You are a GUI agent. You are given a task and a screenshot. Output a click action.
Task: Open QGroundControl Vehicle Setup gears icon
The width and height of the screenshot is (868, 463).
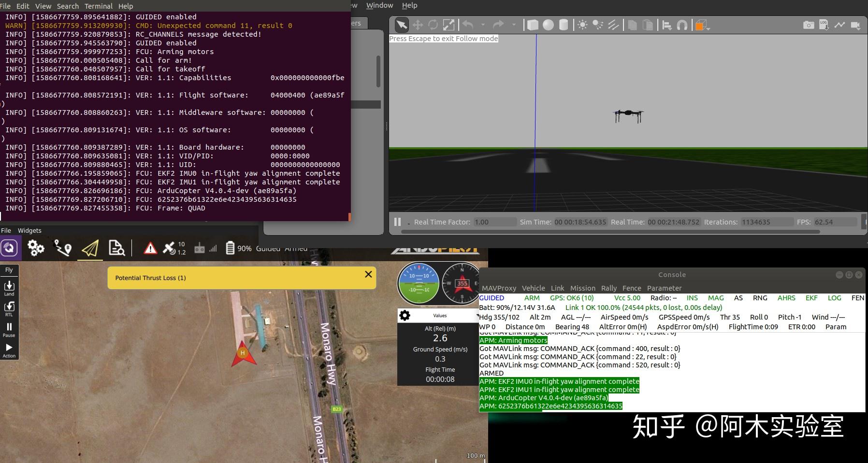point(36,248)
